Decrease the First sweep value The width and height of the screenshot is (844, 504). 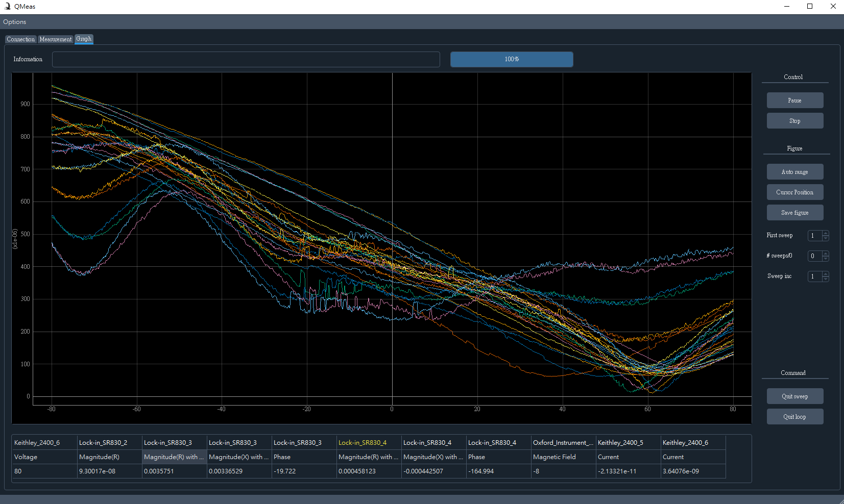coord(826,238)
